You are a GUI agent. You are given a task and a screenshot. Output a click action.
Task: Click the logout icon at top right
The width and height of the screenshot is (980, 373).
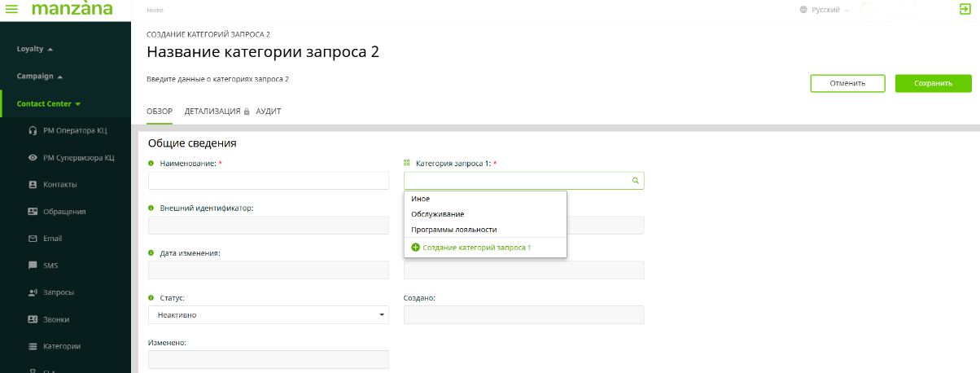pyautogui.click(x=965, y=10)
